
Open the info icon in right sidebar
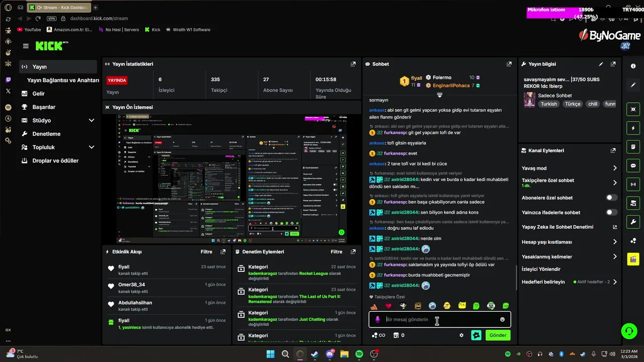pyautogui.click(x=633, y=66)
